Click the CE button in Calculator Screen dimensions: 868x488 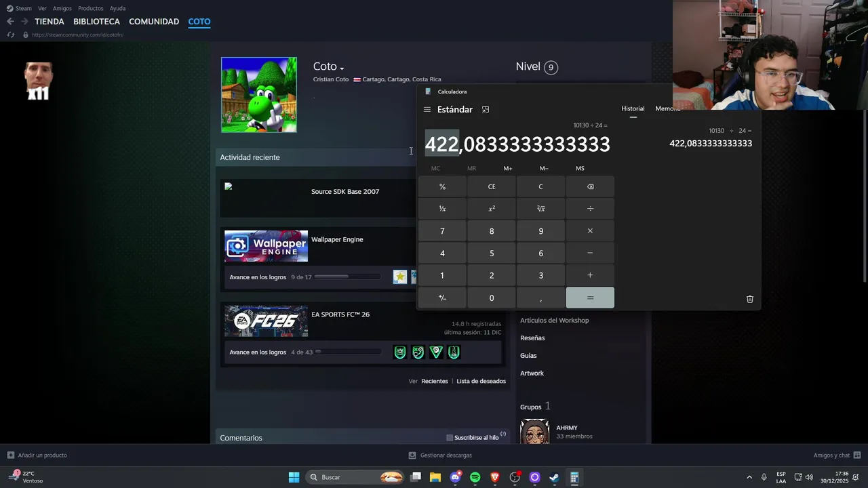pos(492,186)
